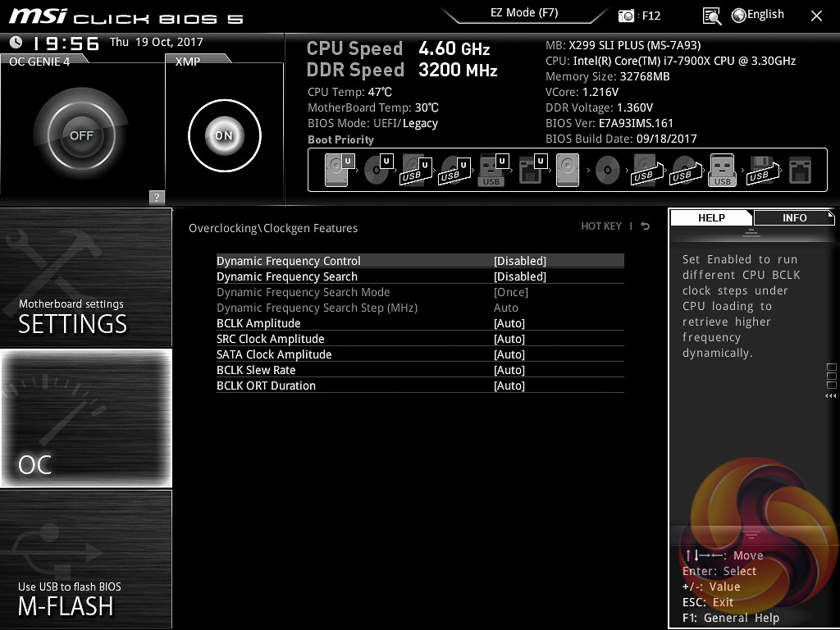
Task: Click the back arrow next to HOT KEY
Action: [x=646, y=226]
